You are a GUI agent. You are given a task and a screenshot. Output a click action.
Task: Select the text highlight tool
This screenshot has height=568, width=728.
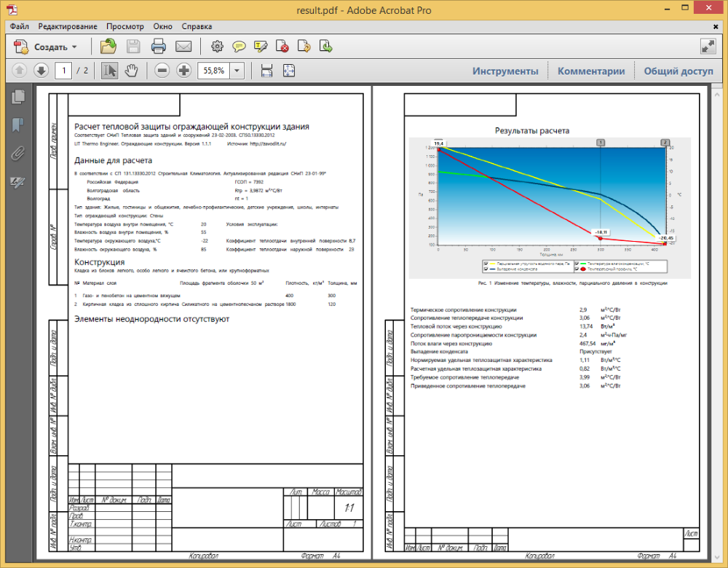(x=261, y=47)
